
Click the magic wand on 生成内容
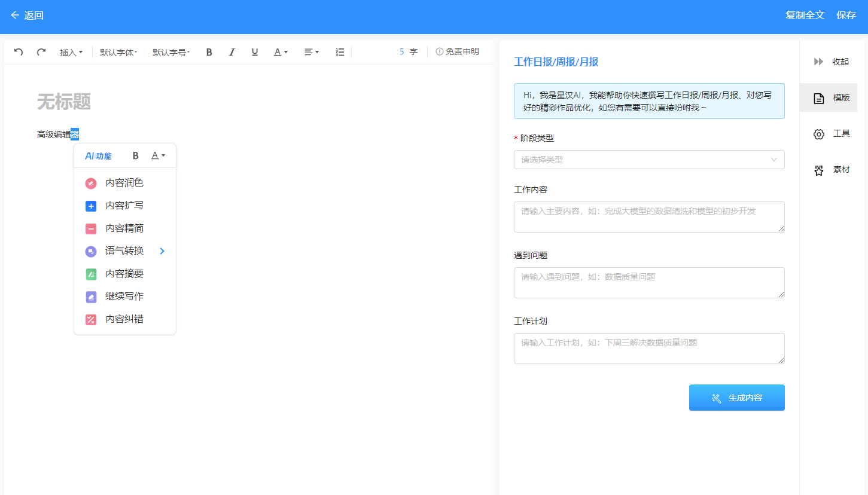coord(717,398)
